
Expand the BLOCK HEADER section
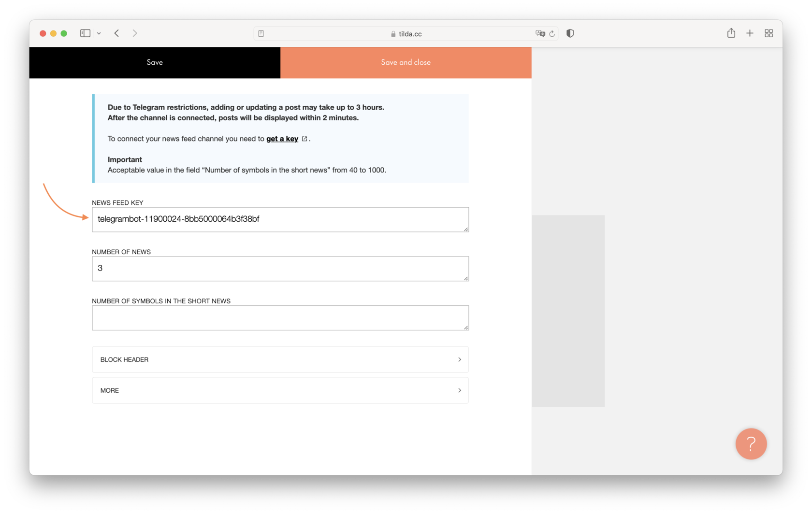point(280,359)
